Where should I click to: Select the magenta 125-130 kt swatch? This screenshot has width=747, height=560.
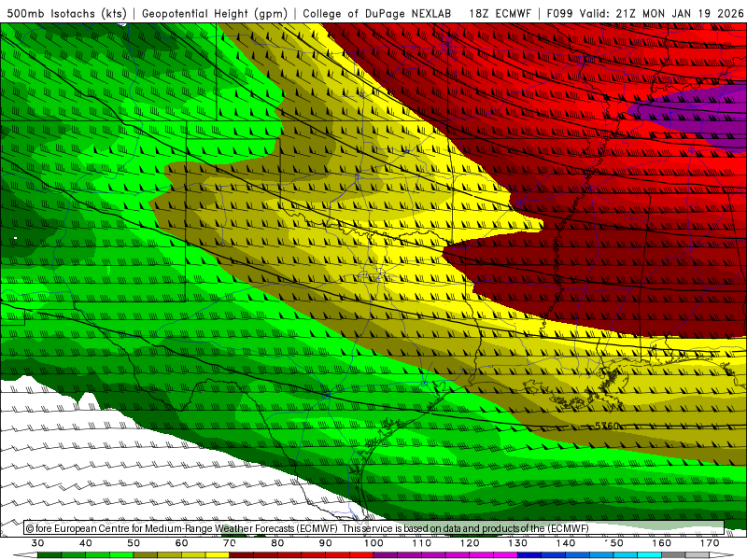pos(505,555)
